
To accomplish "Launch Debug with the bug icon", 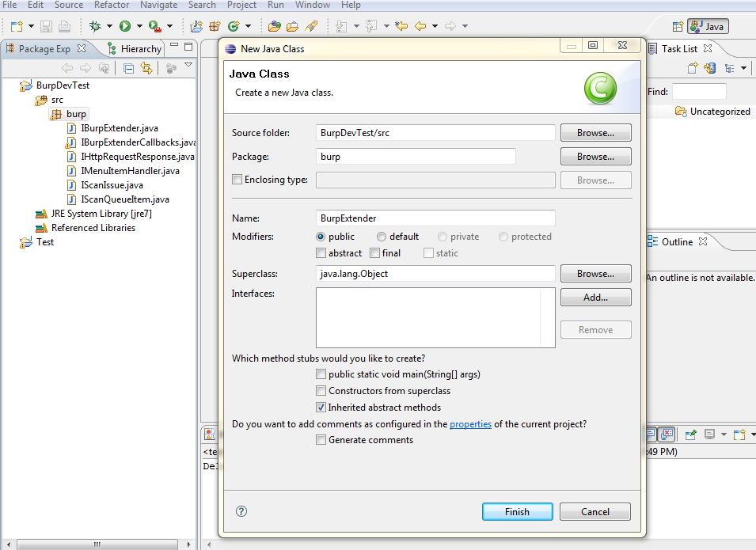I will (95, 26).
